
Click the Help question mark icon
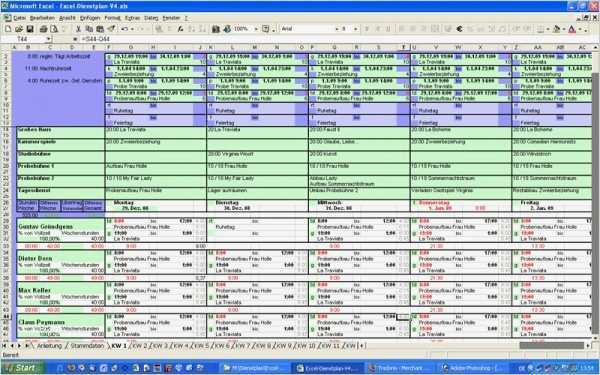tap(266, 29)
